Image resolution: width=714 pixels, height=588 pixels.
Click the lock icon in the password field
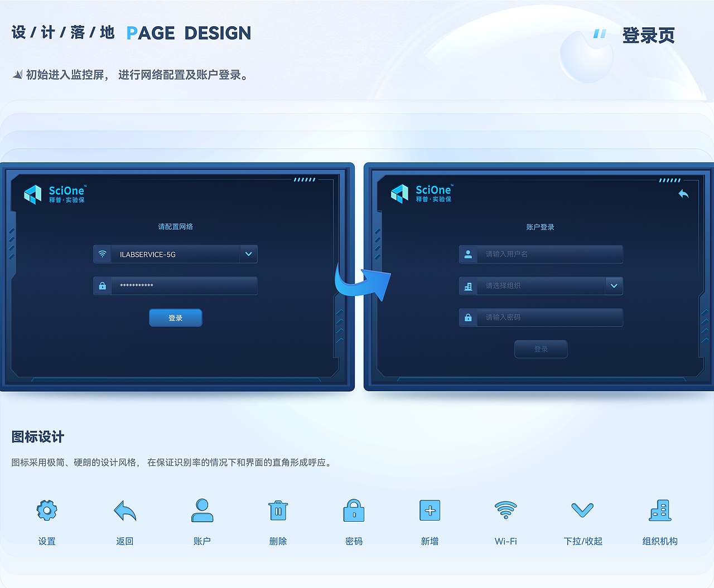pyautogui.click(x=102, y=285)
